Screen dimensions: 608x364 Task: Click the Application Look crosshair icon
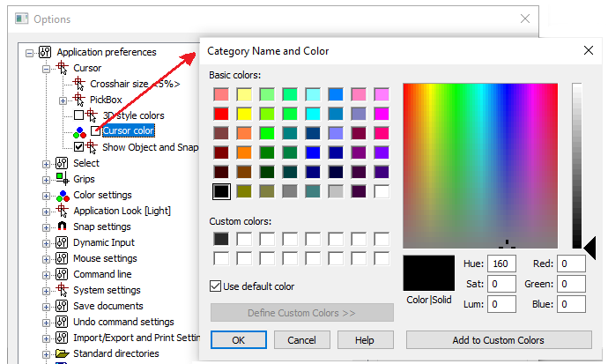pyautogui.click(x=63, y=211)
